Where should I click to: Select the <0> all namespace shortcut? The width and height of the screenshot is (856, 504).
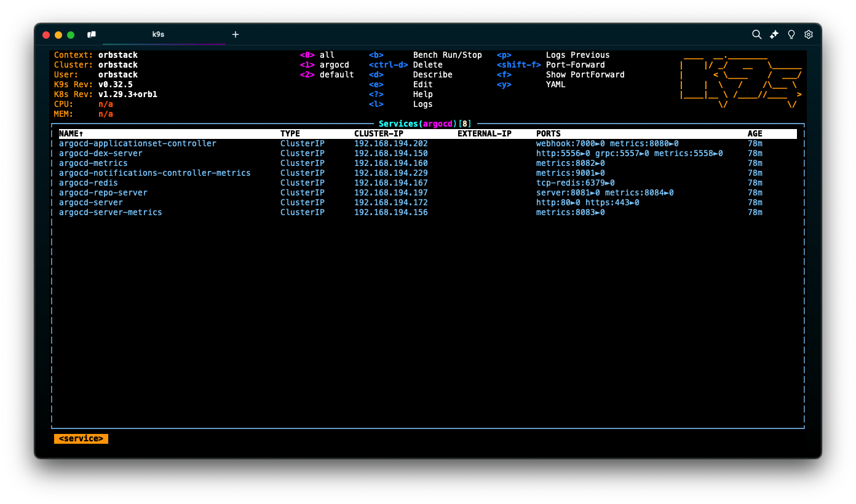pyautogui.click(x=317, y=55)
